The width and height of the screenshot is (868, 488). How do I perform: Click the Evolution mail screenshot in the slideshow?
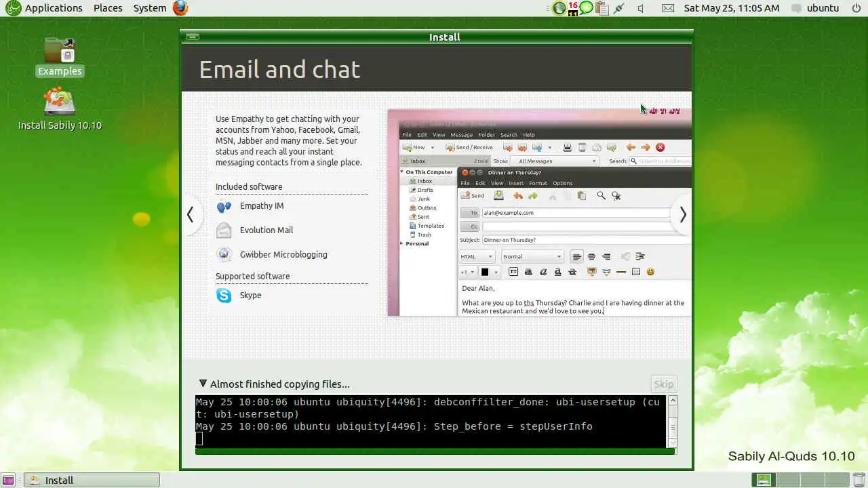pos(539,212)
